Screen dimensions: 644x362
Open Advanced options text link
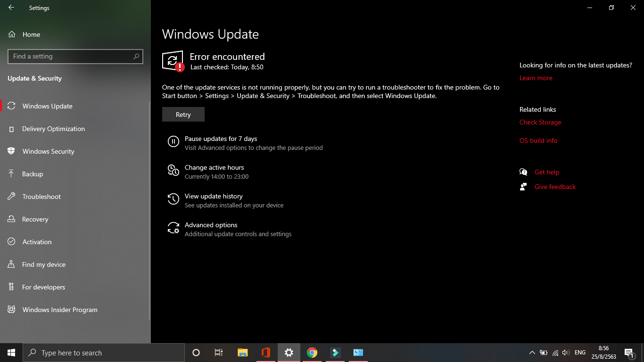click(x=211, y=225)
